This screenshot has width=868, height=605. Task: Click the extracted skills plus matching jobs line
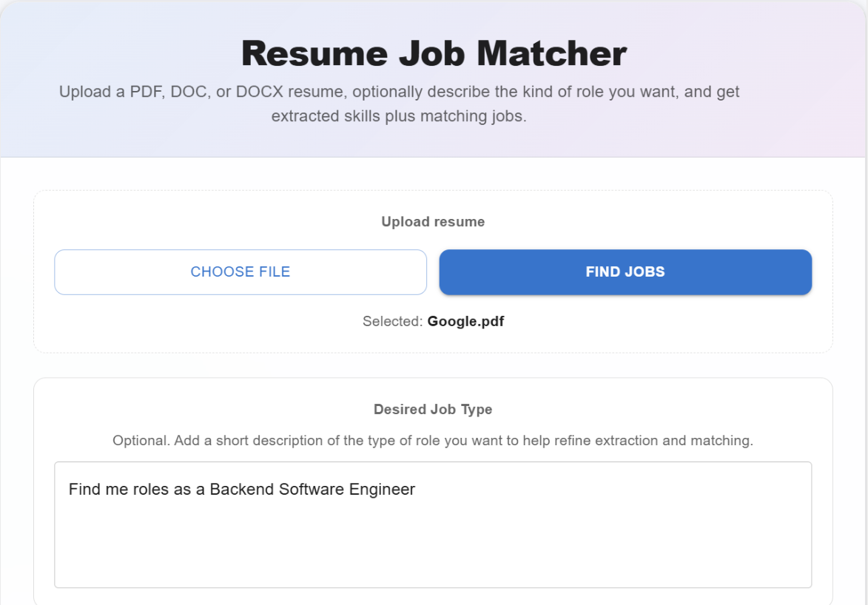click(399, 116)
